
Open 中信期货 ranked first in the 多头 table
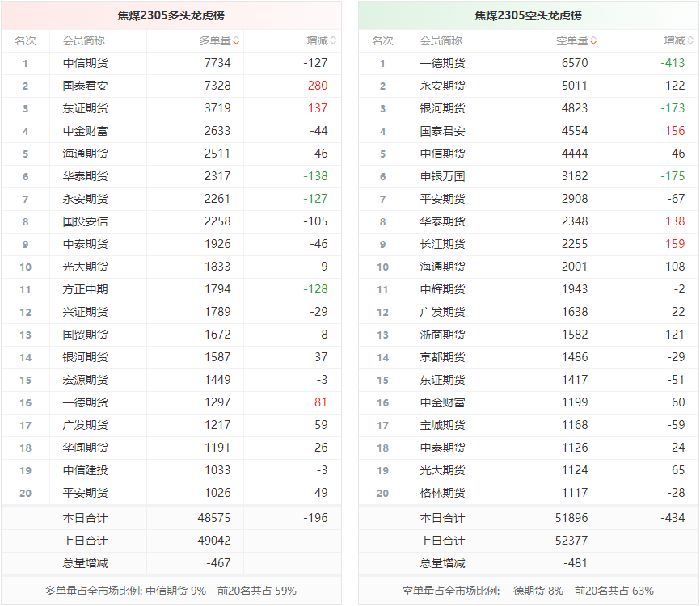pos(85,63)
